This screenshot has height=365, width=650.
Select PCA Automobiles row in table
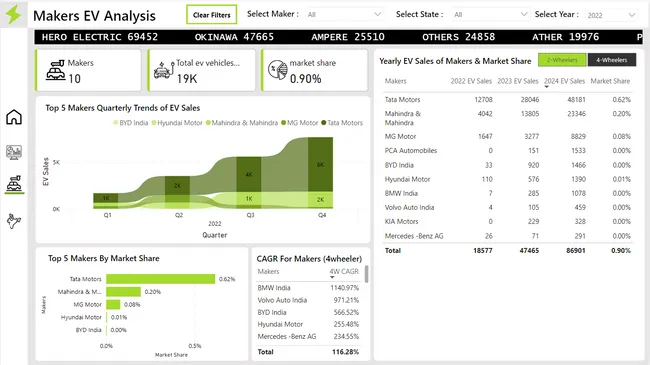pos(507,151)
